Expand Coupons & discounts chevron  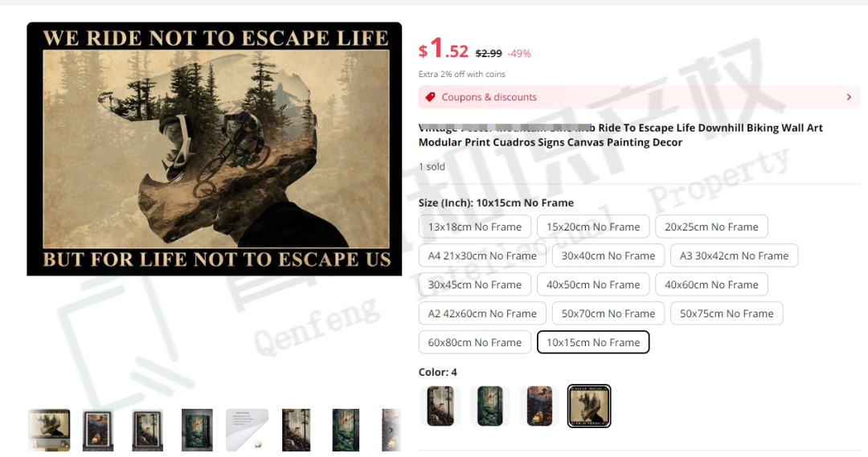click(x=849, y=97)
